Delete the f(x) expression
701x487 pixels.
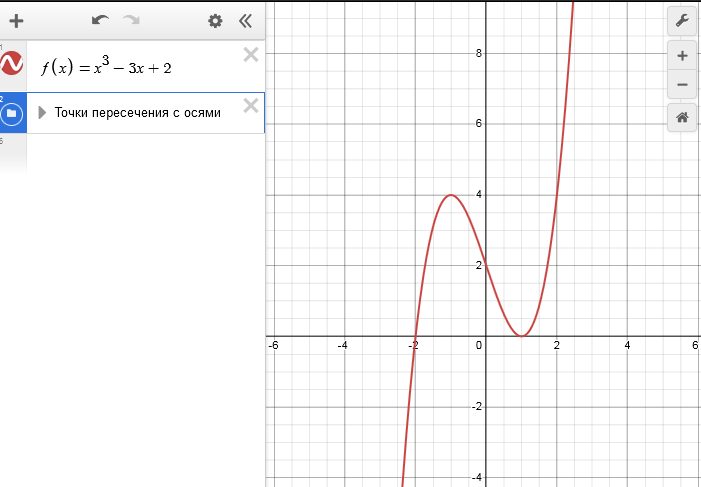251,54
